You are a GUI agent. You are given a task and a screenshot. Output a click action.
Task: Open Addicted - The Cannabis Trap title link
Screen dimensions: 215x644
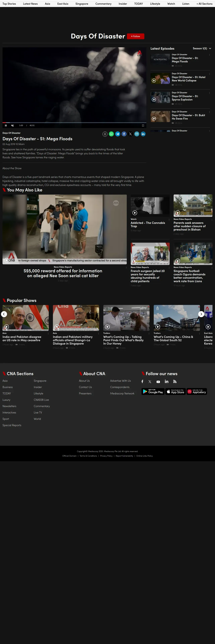148,225
